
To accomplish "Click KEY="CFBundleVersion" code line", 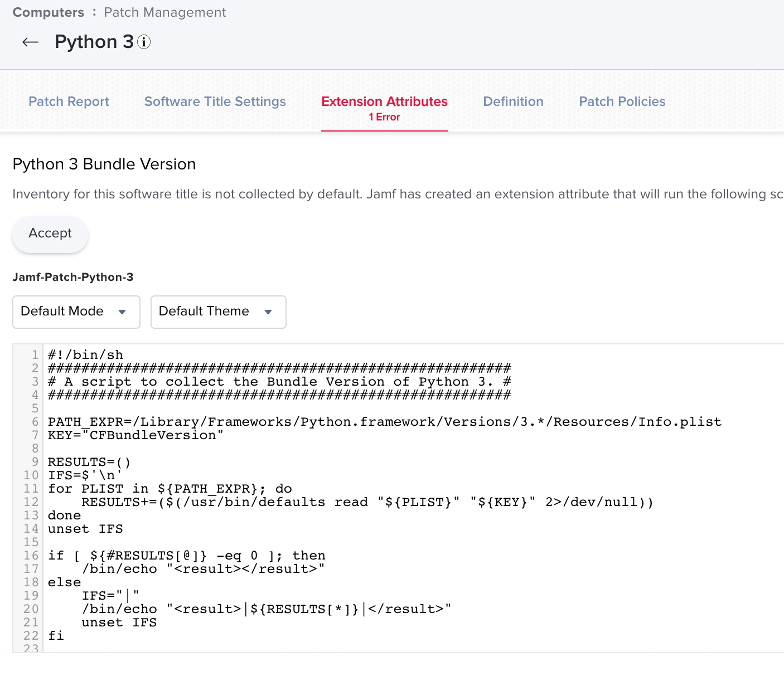I will pos(135,435).
